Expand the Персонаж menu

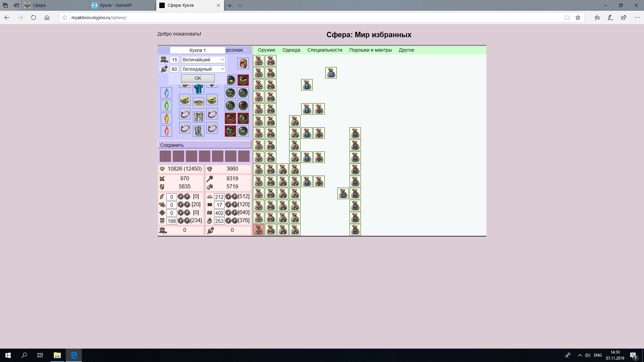pyautogui.click(x=236, y=50)
